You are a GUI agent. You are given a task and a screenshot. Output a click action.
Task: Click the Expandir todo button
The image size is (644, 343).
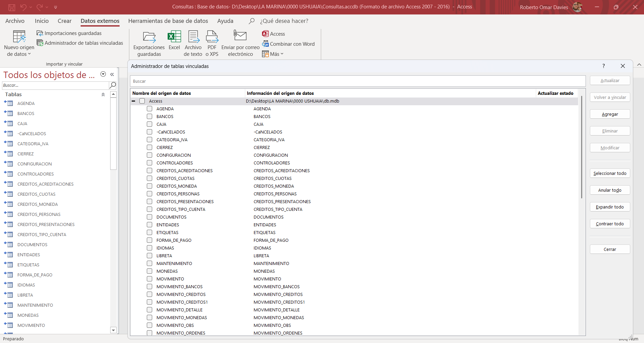pos(610,207)
